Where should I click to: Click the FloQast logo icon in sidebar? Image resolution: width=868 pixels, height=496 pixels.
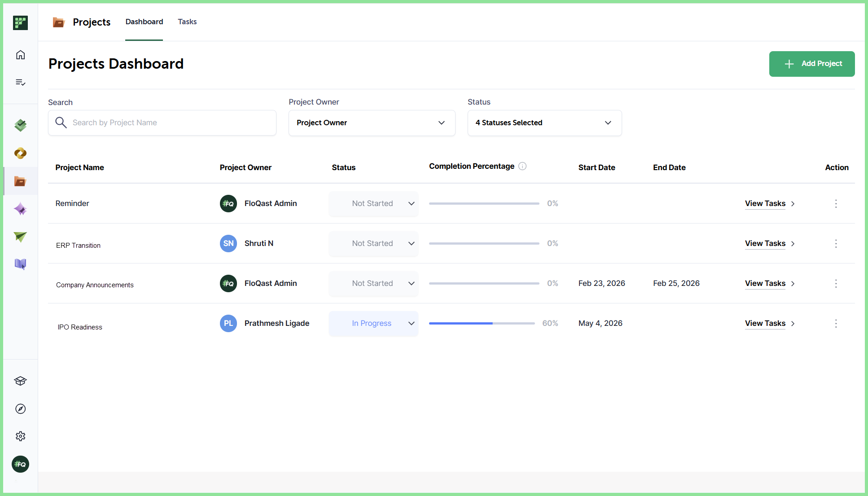(x=20, y=22)
